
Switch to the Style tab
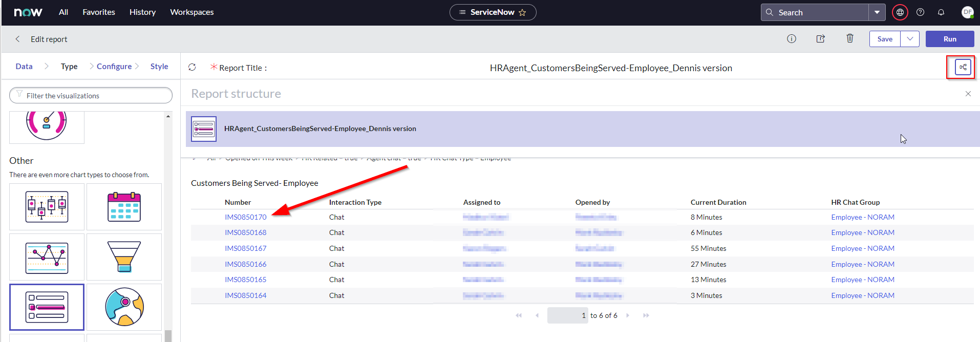pyautogui.click(x=159, y=67)
